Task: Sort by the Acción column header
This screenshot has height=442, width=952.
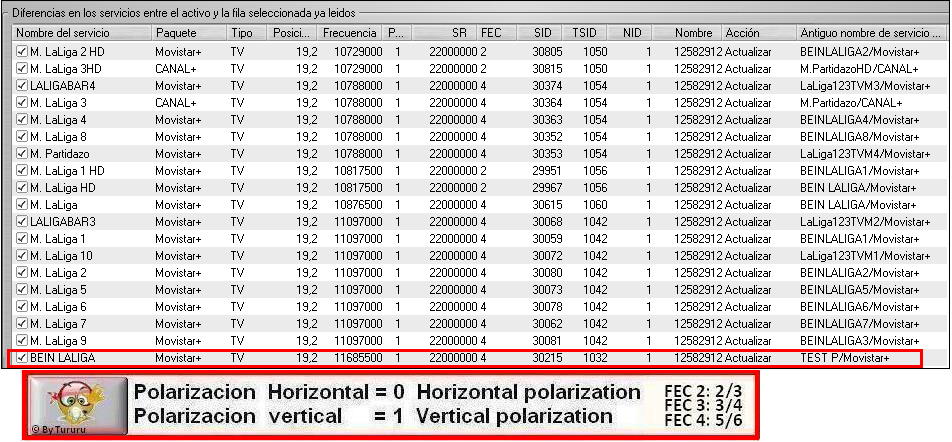Action: [760, 33]
